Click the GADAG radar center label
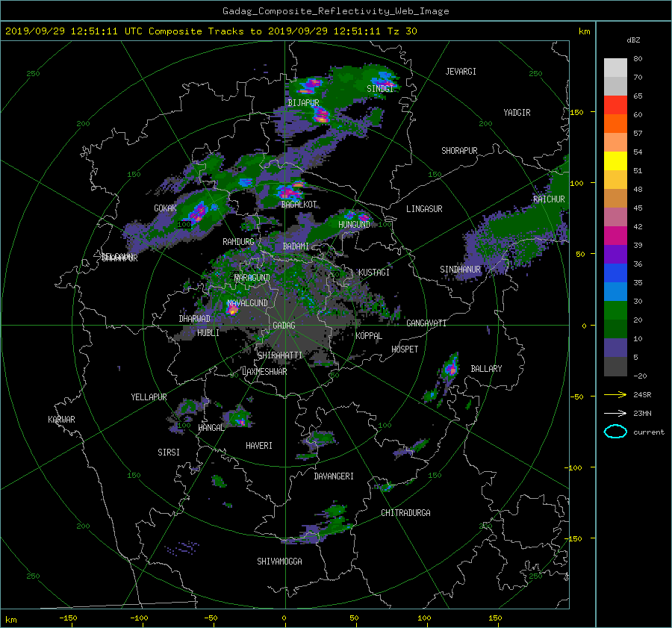Image resolution: width=672 pixels, height=628 pixels. (x=284, y=326)
